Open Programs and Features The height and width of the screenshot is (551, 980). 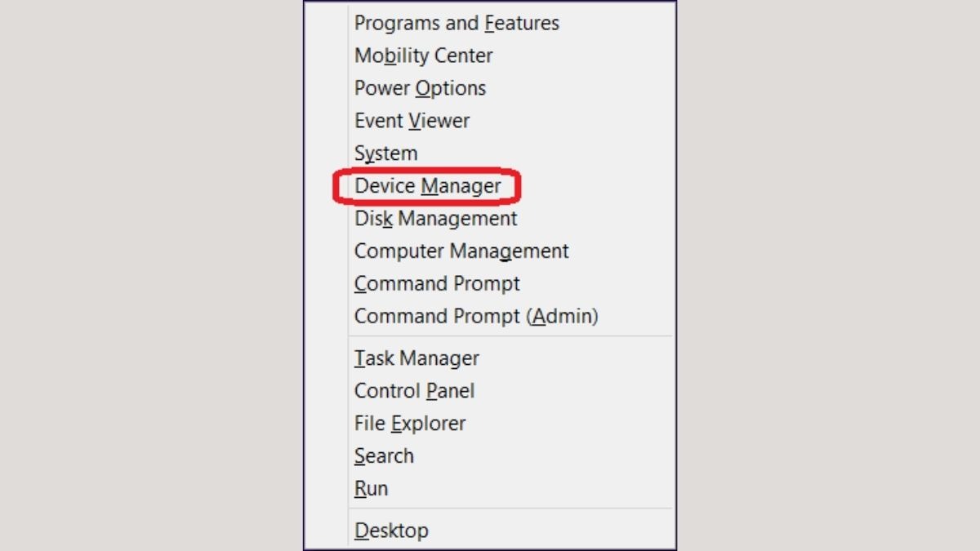coord(457,23)
